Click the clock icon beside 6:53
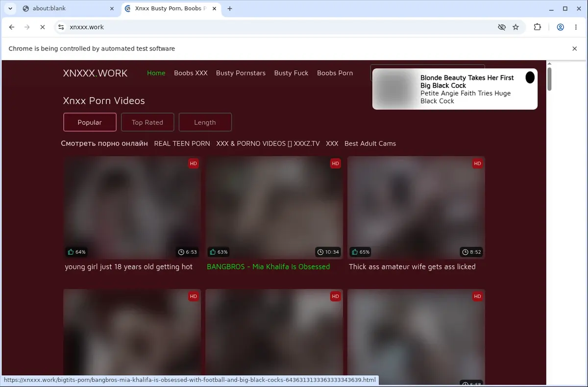Viewport: 588px width, 387px height. coord(181,252)
